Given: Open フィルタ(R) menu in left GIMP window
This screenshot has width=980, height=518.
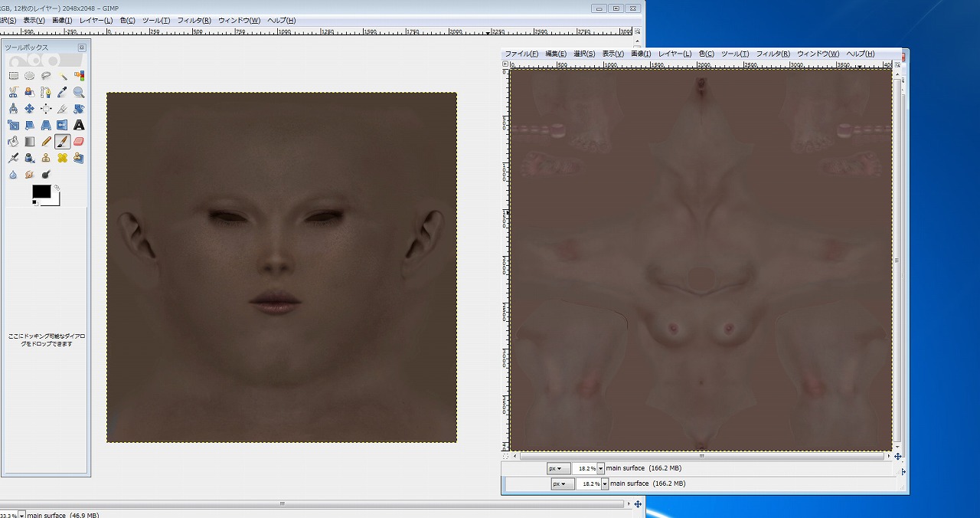Looking at the screenshot, I should point(194,21).
